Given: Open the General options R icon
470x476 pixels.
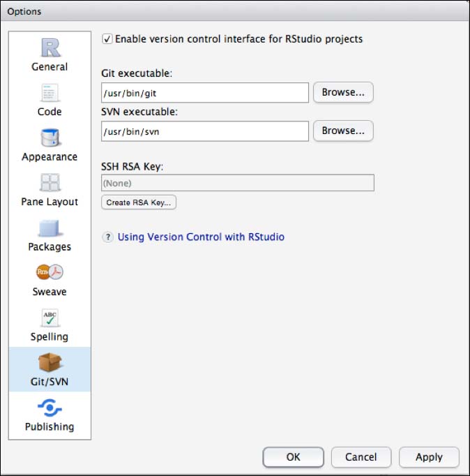Looking at the screenshot, I should [50, 47].
